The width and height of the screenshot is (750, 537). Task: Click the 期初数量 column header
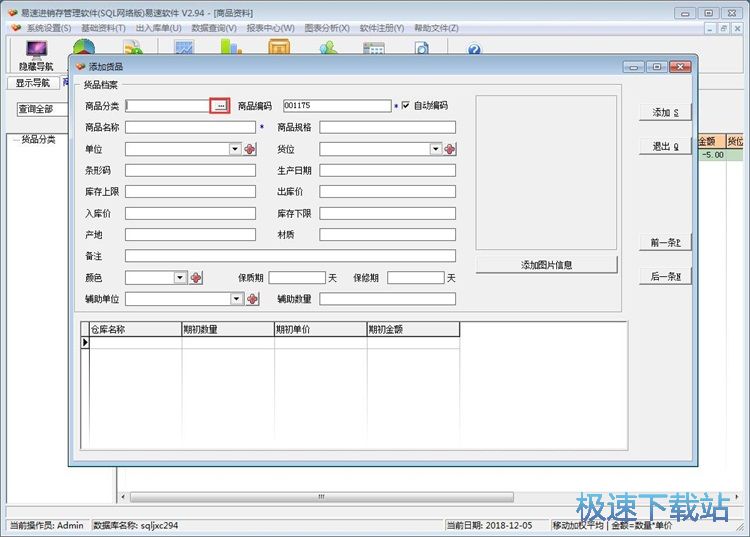[227, 329]
